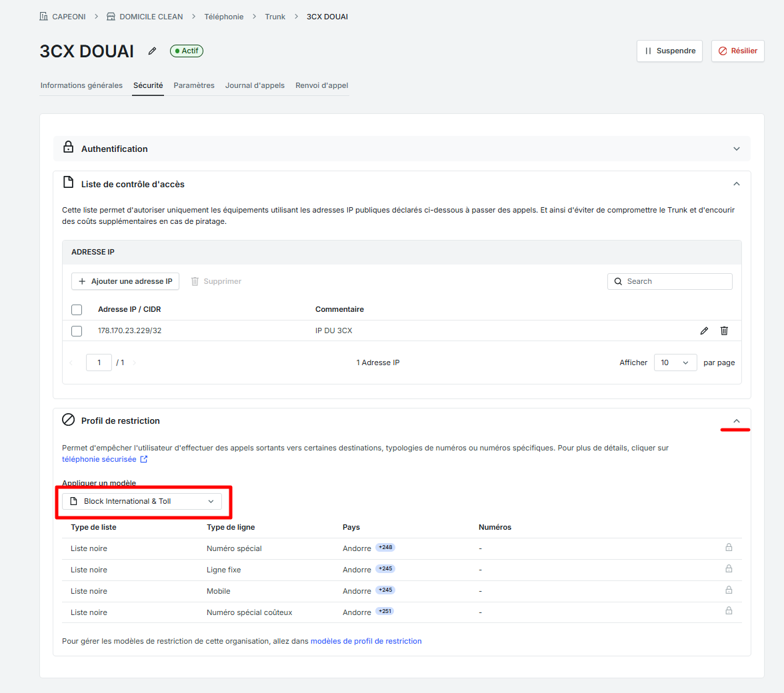This screenshot has height=693, width=784.
Task: Click the access control list document icon
Action: (x=69, y=183)
